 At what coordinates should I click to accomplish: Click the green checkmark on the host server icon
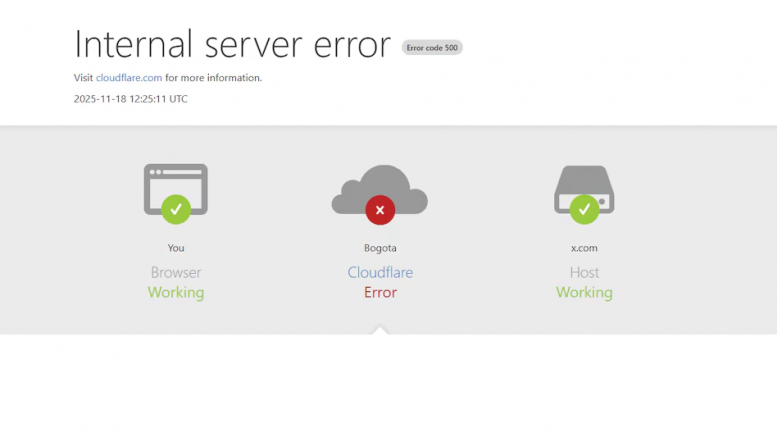[584, 209]
